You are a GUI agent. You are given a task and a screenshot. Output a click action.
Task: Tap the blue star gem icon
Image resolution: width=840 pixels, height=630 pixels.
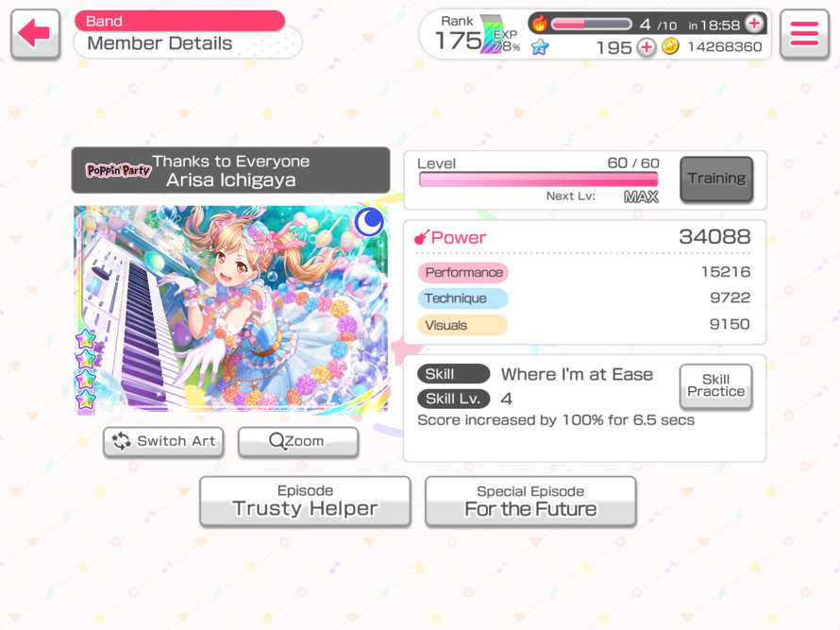tap(540, 47)
